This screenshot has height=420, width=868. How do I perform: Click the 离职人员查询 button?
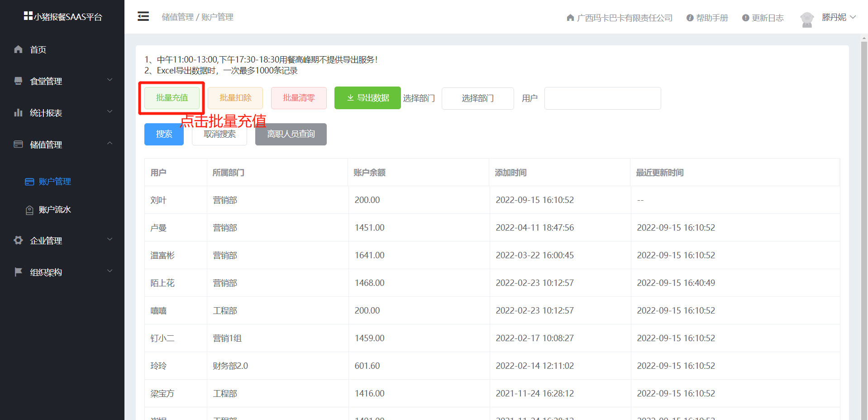[291, 134]
